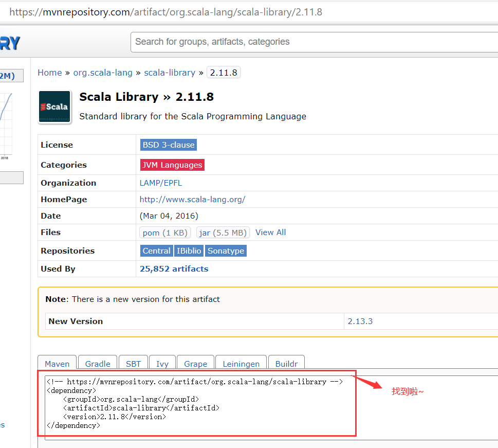
Task: Click the BSD 3-clause license tag
Action: [169, 145]
